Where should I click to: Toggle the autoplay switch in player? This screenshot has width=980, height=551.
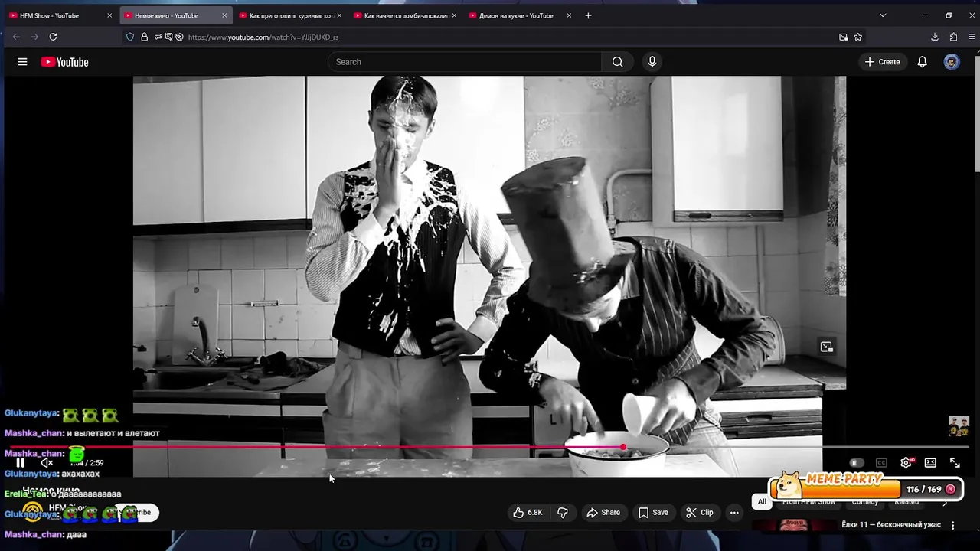857,462
